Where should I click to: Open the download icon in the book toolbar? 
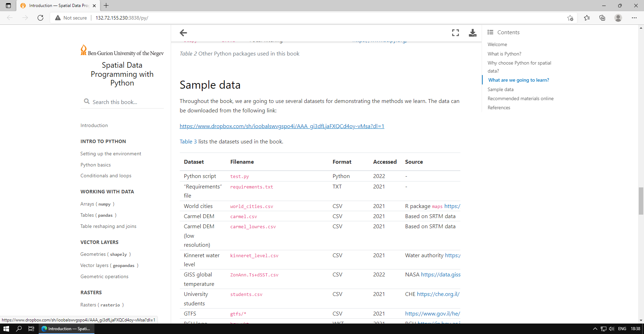[x=473, y=33]
